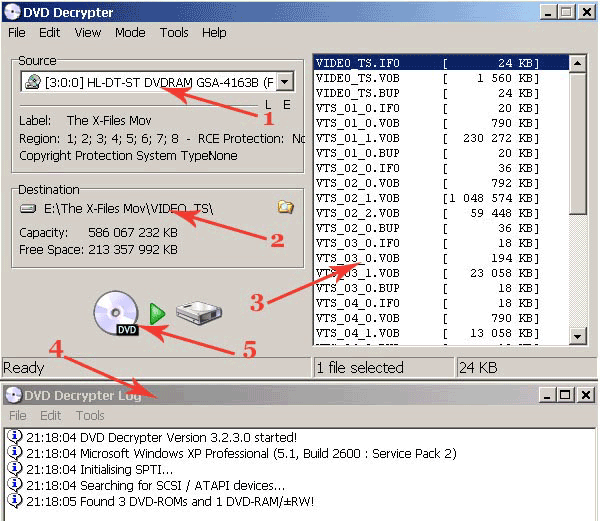Close the DVD Decrypter Log window
Viewport: 600px width, 521px height.
click(585, 395)
